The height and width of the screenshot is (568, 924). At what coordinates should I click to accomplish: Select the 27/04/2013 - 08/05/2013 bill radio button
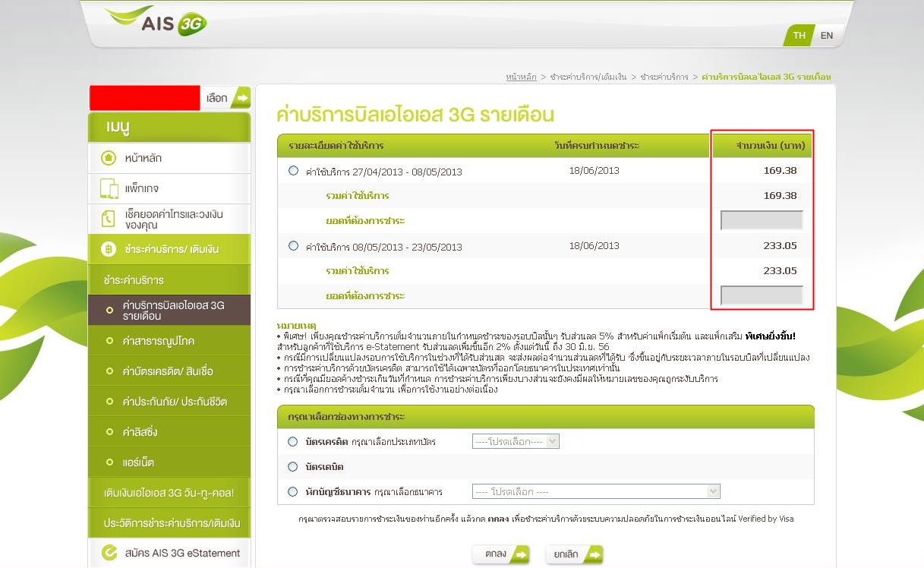click(294, 171)
